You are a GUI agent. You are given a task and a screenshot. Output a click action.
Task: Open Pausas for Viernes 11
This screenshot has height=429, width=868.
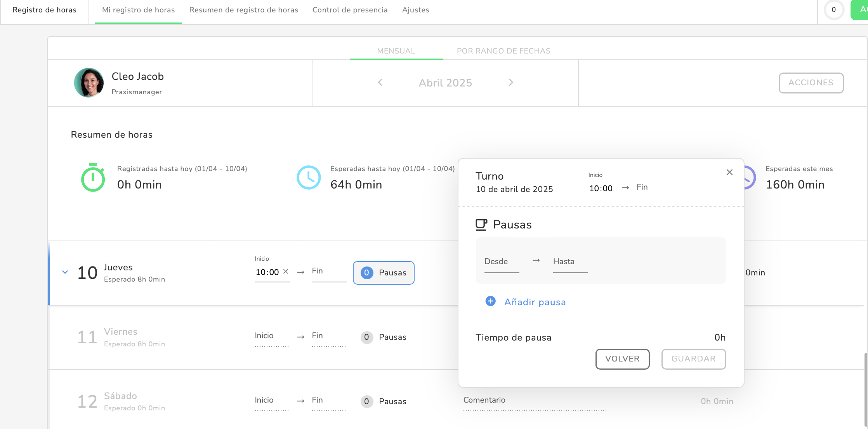pyautogui.click(x=384, y=337)
